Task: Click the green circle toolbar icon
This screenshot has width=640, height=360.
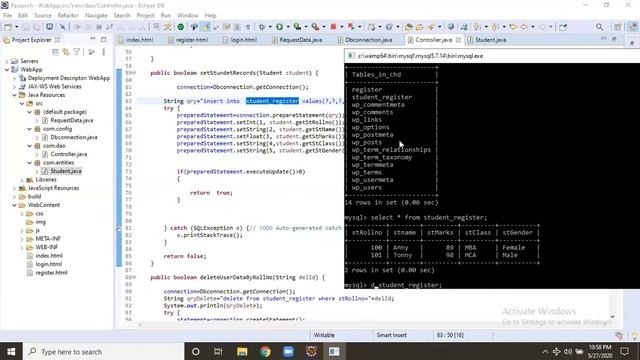Action: 180,27
